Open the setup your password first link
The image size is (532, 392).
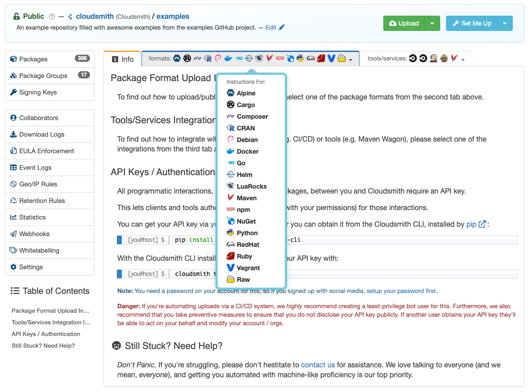pyautogui.click(x=401, y=291)
